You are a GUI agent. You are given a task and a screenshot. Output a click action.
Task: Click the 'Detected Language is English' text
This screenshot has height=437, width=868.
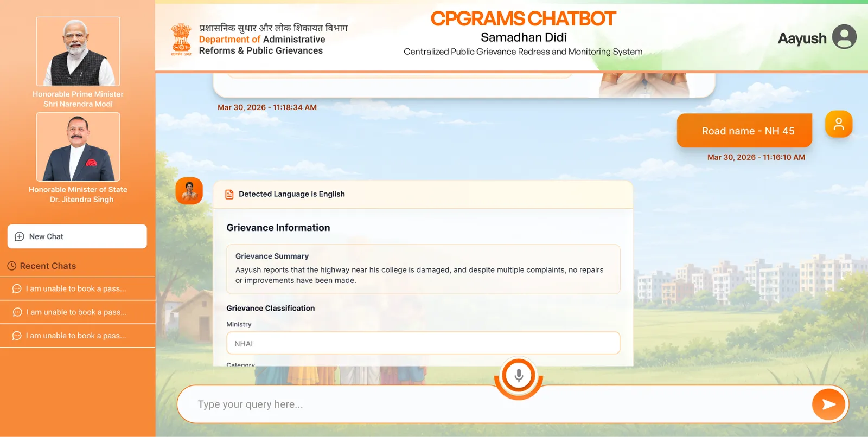292,194
